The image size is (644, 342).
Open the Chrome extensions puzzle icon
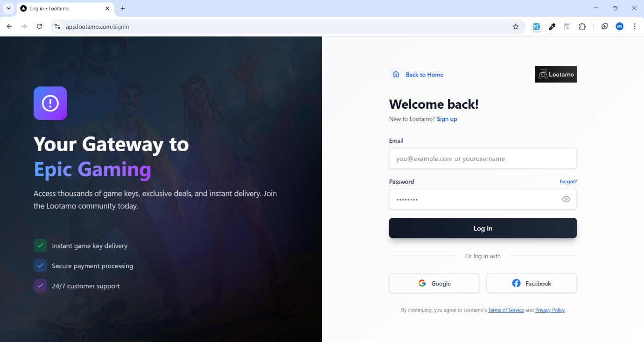point(582,27)
